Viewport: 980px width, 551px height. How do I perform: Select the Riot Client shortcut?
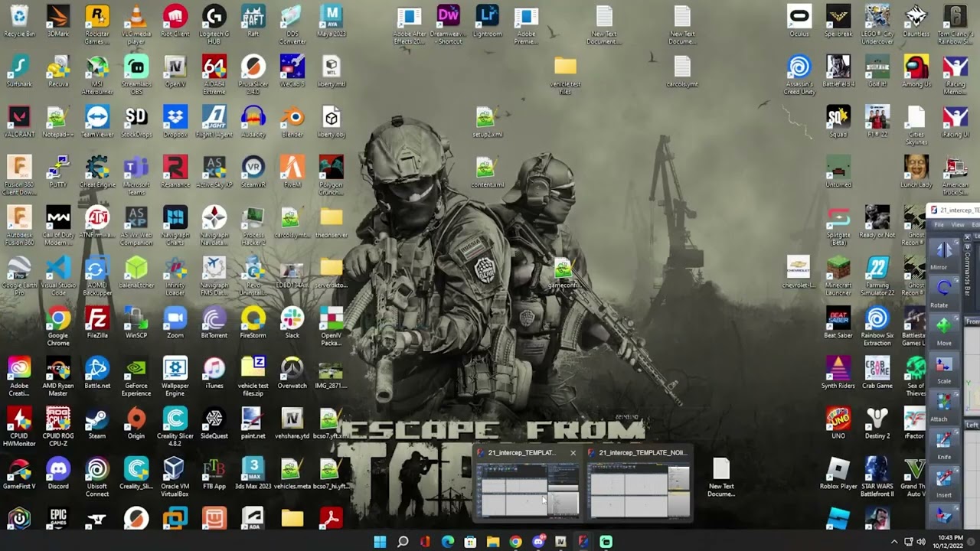pyautogui.click(x=175, y=21)
